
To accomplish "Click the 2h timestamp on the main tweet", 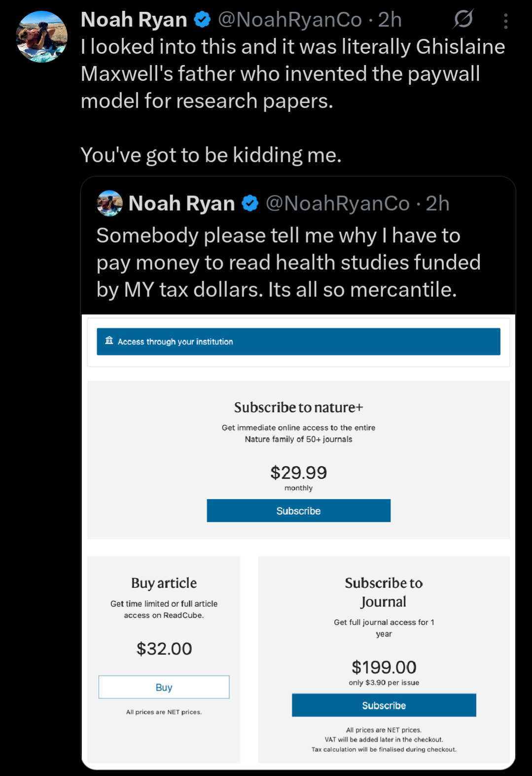I will [390, 20].
